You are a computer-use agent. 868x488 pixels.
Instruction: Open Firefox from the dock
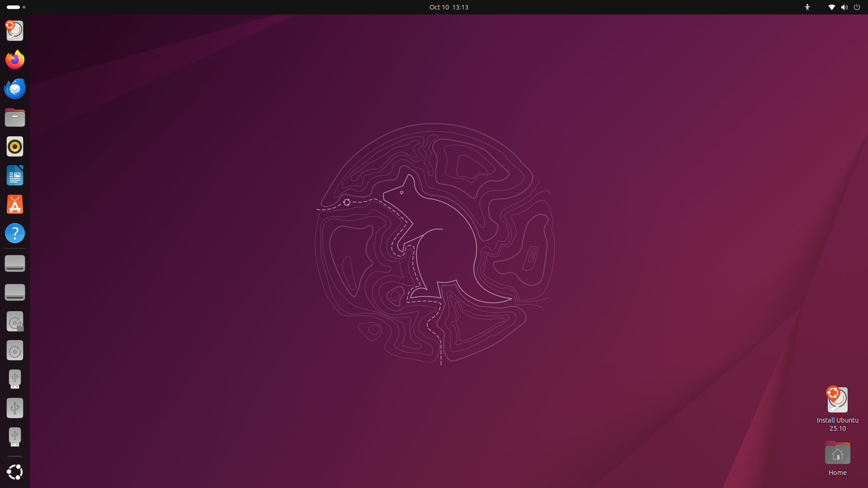14,59
